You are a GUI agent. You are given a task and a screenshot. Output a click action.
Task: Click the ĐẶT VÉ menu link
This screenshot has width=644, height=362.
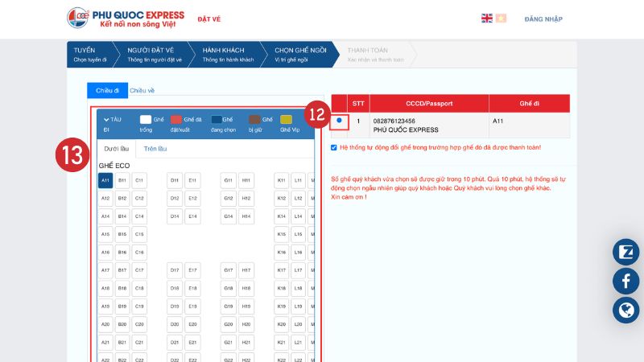tap(209, 19)
